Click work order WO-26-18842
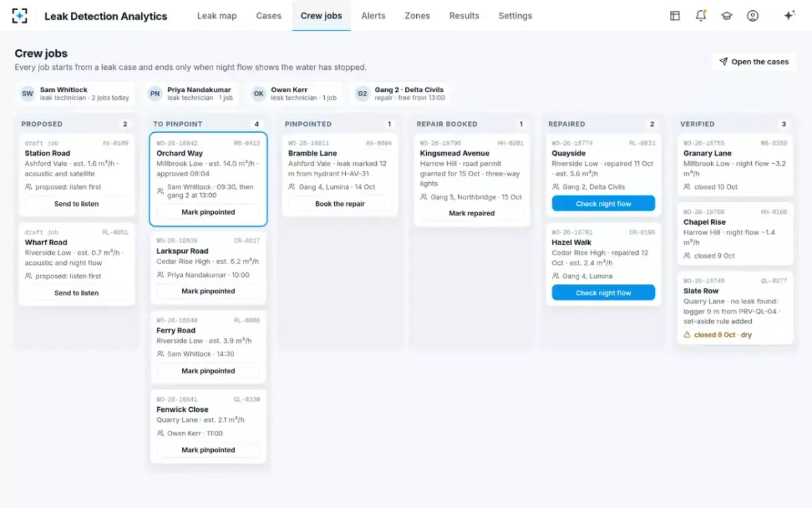This screenshot has height=508, width=812. pos(177,144)
